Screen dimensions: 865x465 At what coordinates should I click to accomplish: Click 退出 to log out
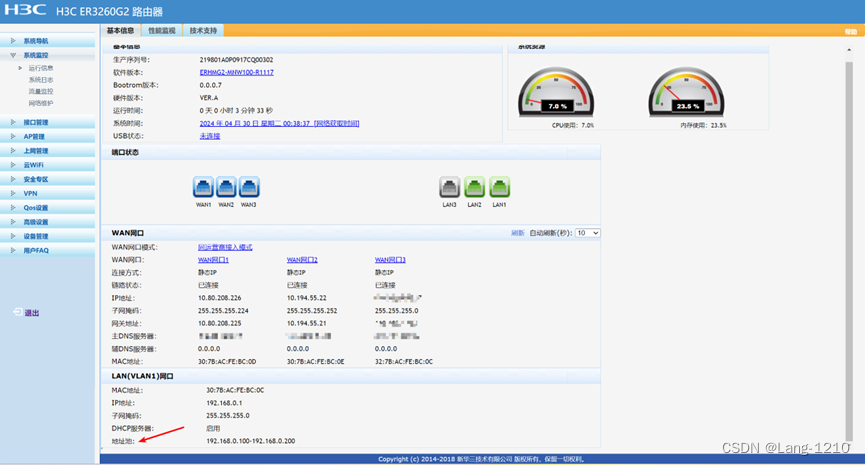[x=32, y=313]
